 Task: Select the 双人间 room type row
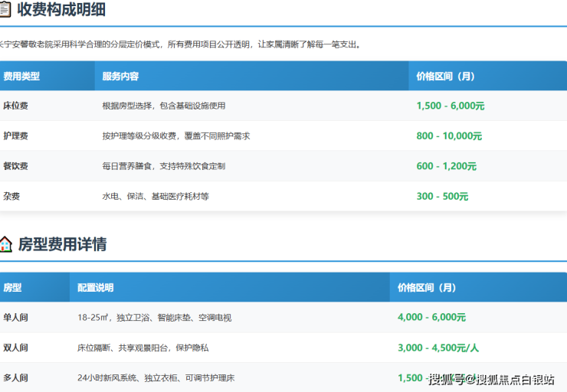16,348
